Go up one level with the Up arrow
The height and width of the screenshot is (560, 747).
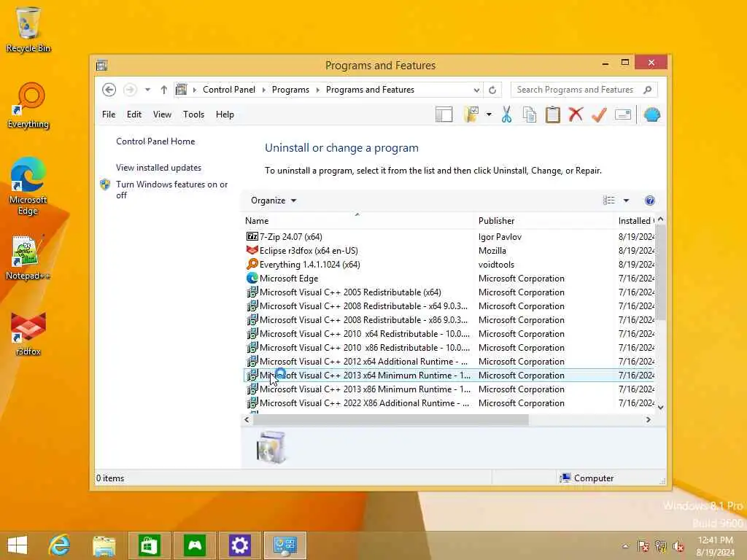pos(164,90)
